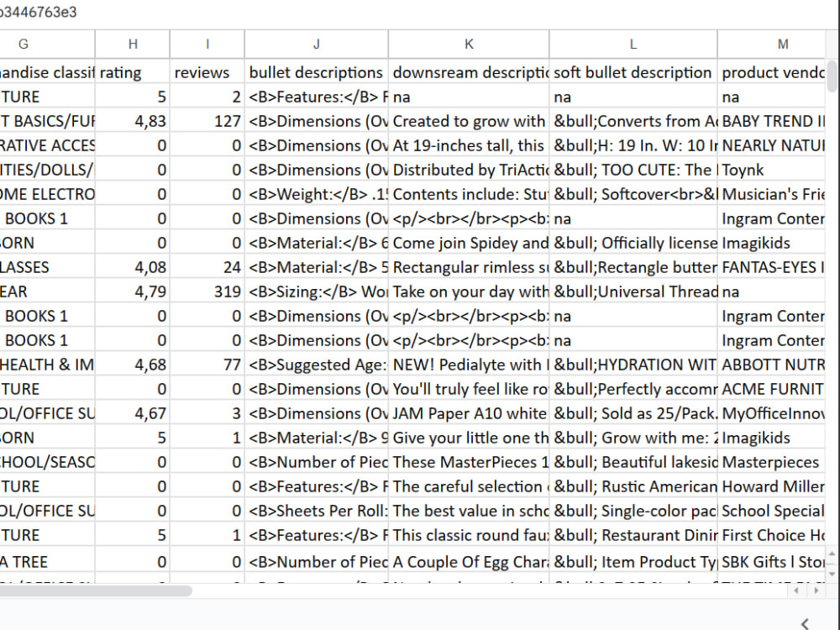Click the '<B>Sizing:</B> Wo' cell
This screenshot has height=630, width=840.
click(317, 291)
